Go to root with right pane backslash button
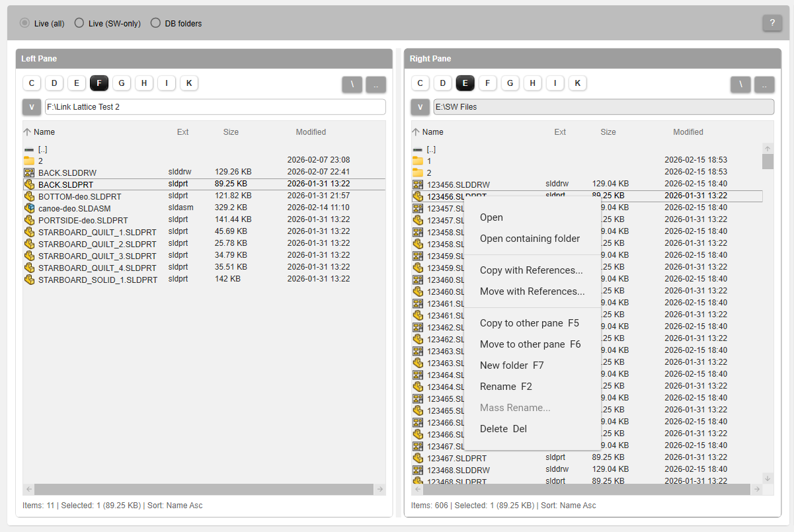Screen dimensions: 794x532 pyautogui.click(x=741, y=85)
